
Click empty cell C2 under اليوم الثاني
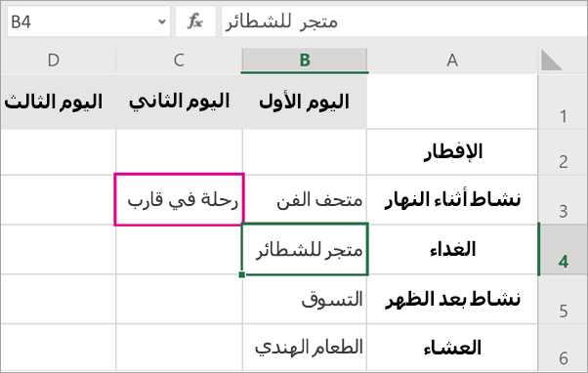180,152
